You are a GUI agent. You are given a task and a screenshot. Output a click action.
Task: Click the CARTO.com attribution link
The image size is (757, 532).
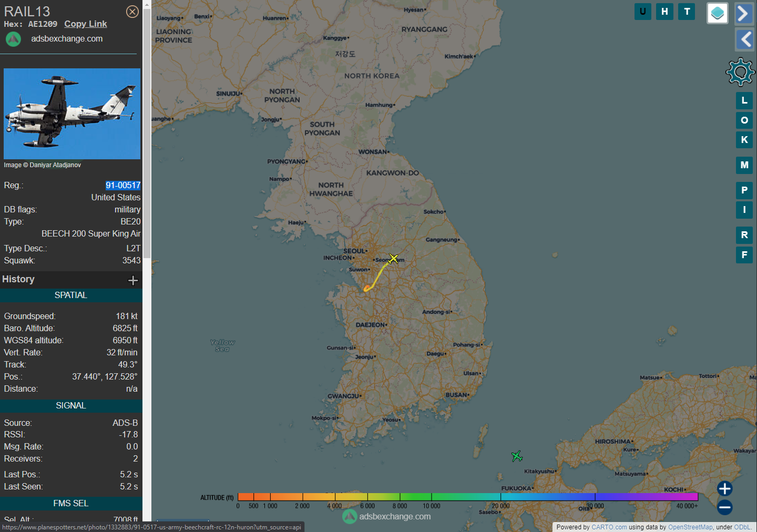click(x=609, y=527)
